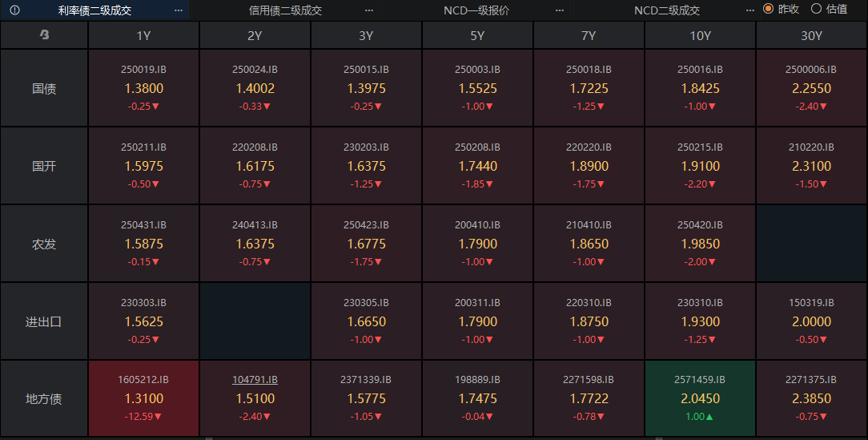868x440 pixels.
Task: Click the red 1605212.IB local bond cell
Action: pos(144,398)
